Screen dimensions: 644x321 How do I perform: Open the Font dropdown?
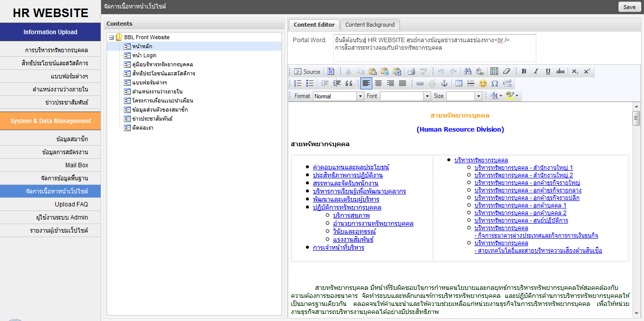coord(405,96)
